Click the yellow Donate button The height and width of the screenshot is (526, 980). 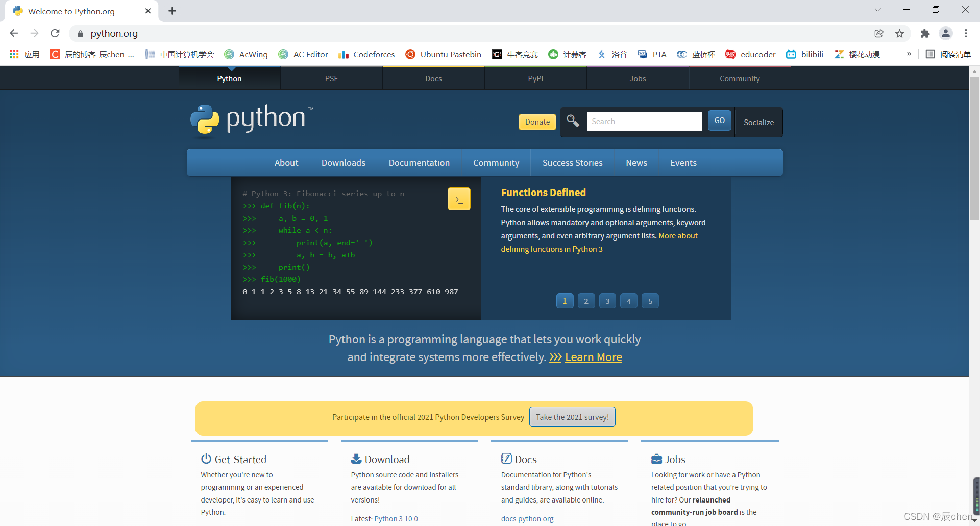pos(537,122)
